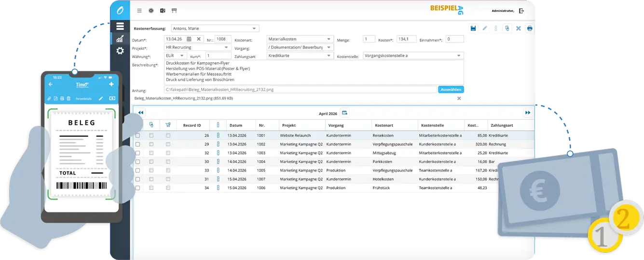Go to previous month with double-left arrows
This screenshot has width=644, height=260.
(x=140, y=113)
